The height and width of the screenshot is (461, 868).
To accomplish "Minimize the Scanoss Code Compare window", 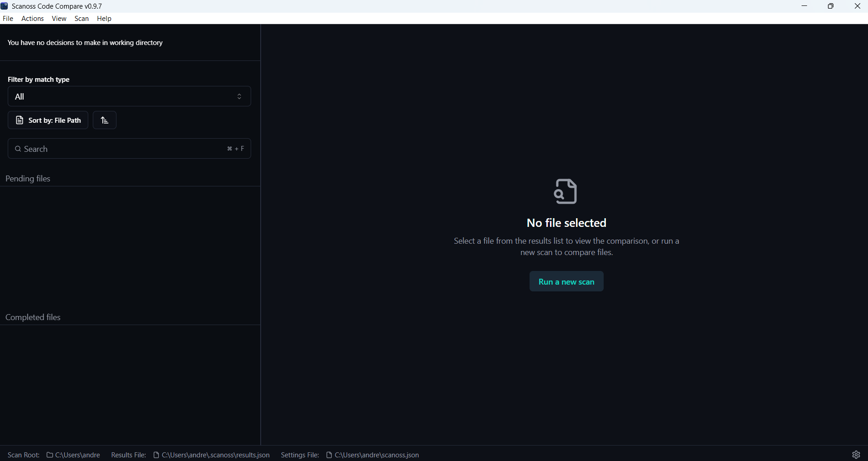I will pyautogui.click(x=804, y=6).
